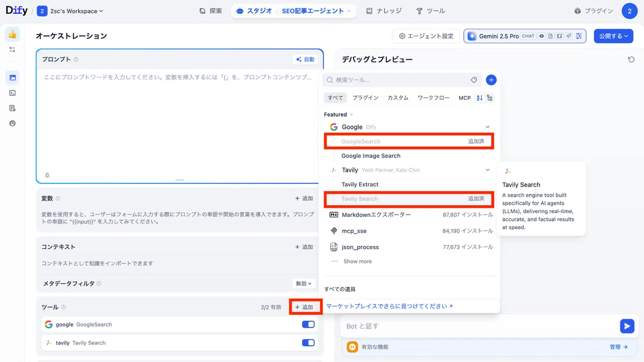The image size is (644, 362).
Task: Open the monitoring gauge icon in sidebar
Action: [x=12, y=123]
